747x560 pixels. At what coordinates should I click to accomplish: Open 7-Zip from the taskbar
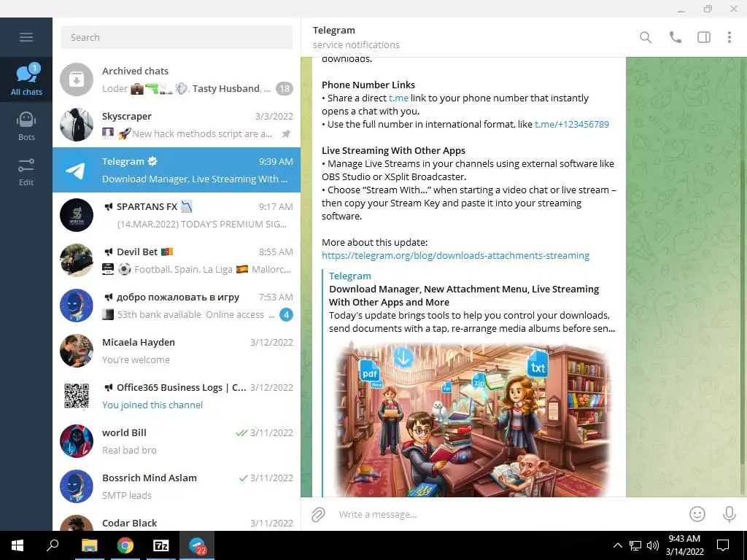click(x=161, y=545)
